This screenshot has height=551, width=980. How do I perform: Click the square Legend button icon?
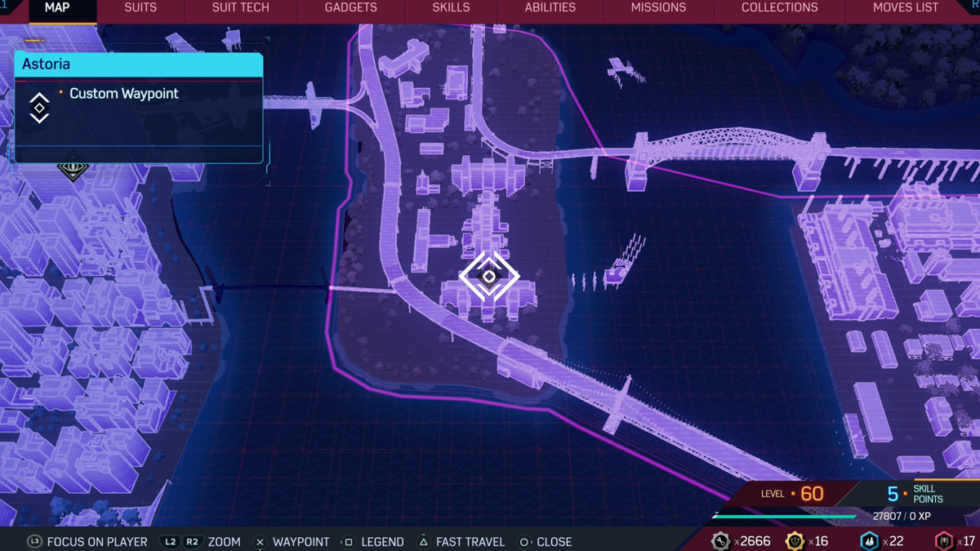coord(348,542)
